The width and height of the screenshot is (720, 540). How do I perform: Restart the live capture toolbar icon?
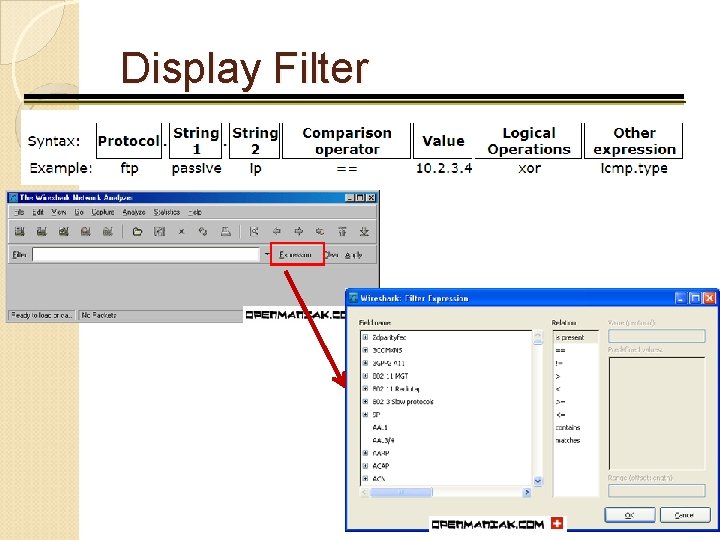[108, 231]
